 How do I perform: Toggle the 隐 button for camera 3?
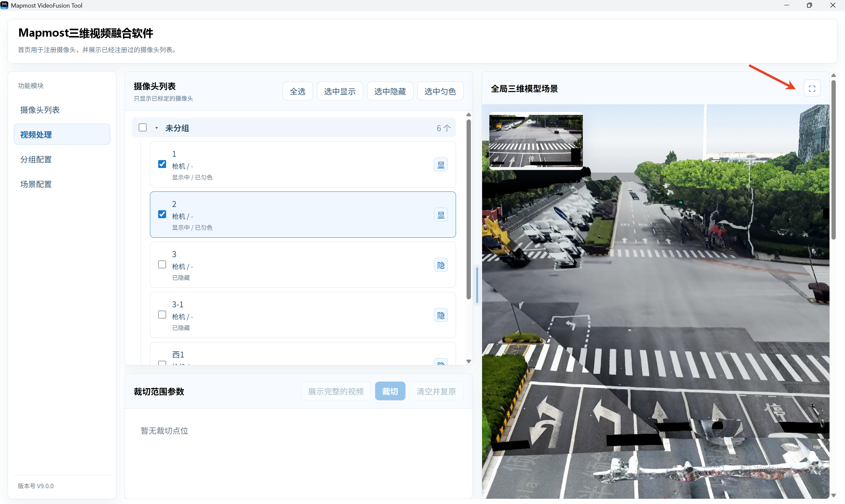pyautogui.click(x=441, y=265)
